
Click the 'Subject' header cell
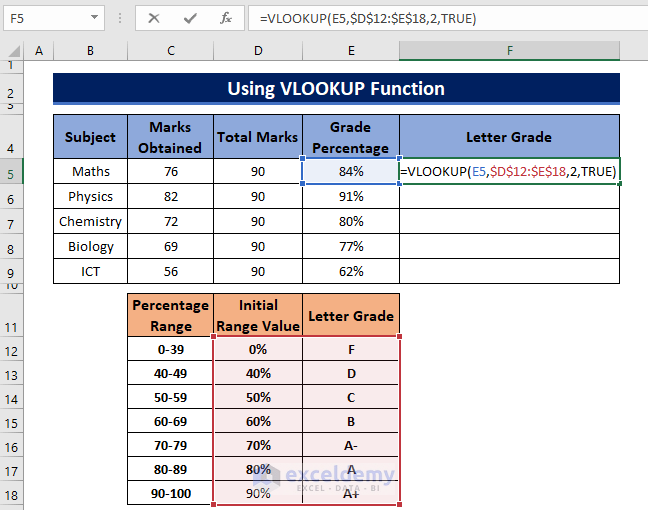point(91,137)
